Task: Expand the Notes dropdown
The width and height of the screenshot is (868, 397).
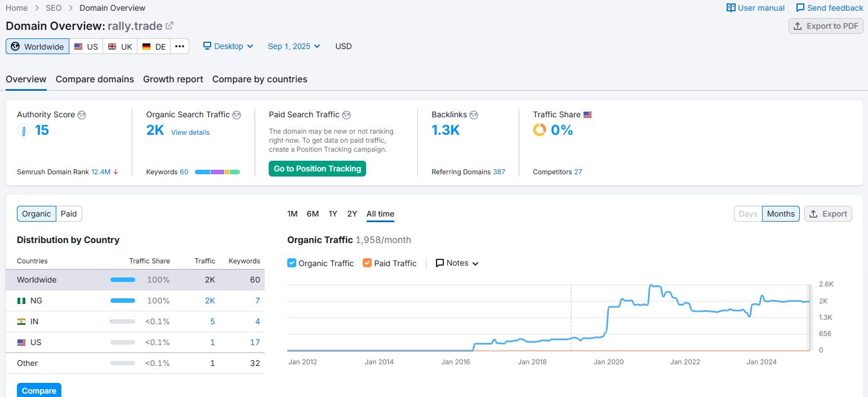Action: [x=457, y=263]
